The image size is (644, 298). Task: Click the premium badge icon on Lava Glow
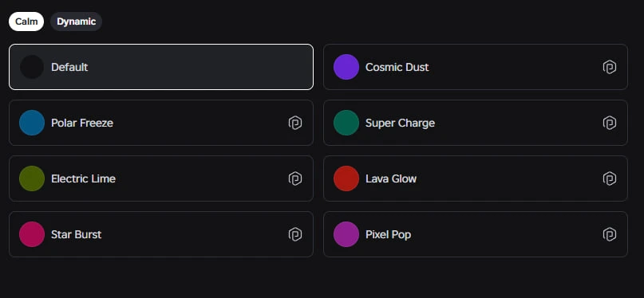(x=609, y=178)
